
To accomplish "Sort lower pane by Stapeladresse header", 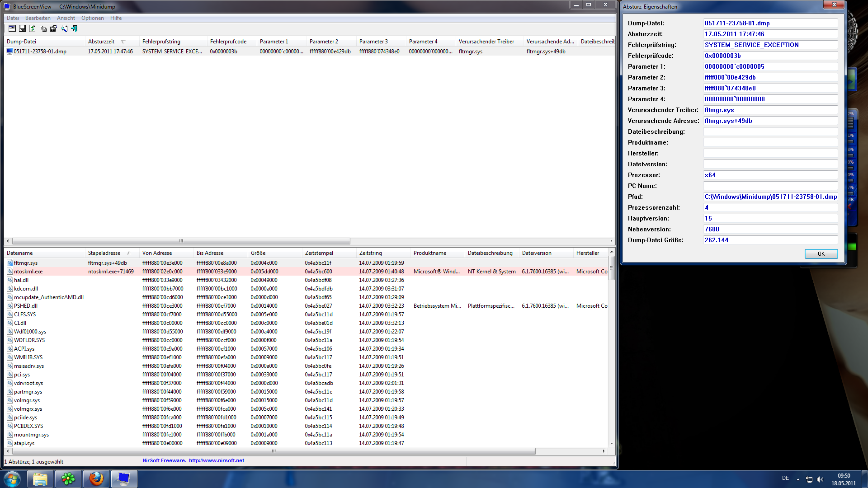I will coord(104,253).
